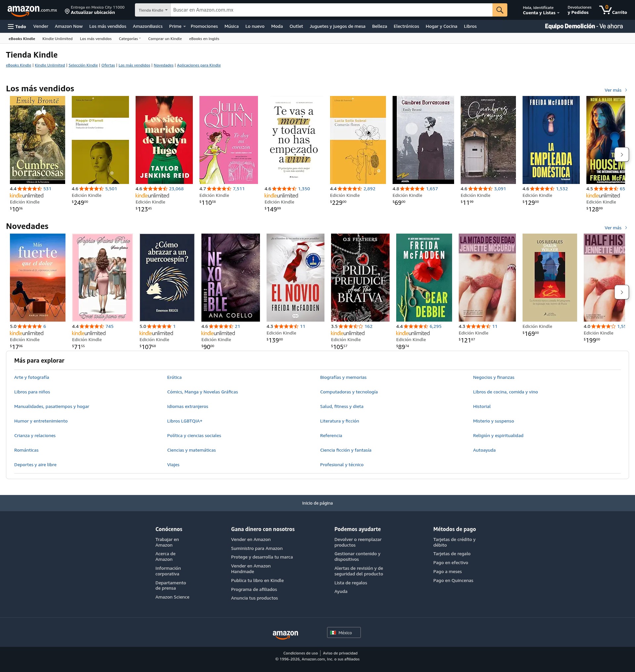Click Publica tu libro en Kindle
The image size is (635, 672).
[x=257, y=581]
